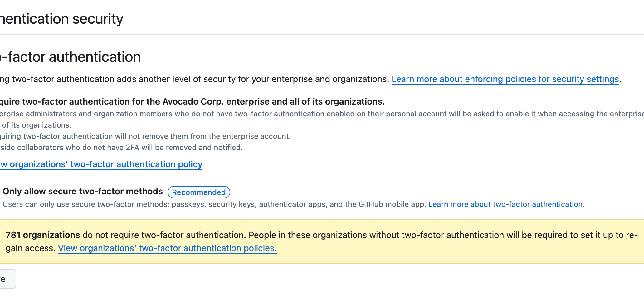The height and width of the screenshot is (302, 644).
Task: Toggle Require two-factor authentication for Avocado Corp. label
Action: coord(192,102)
